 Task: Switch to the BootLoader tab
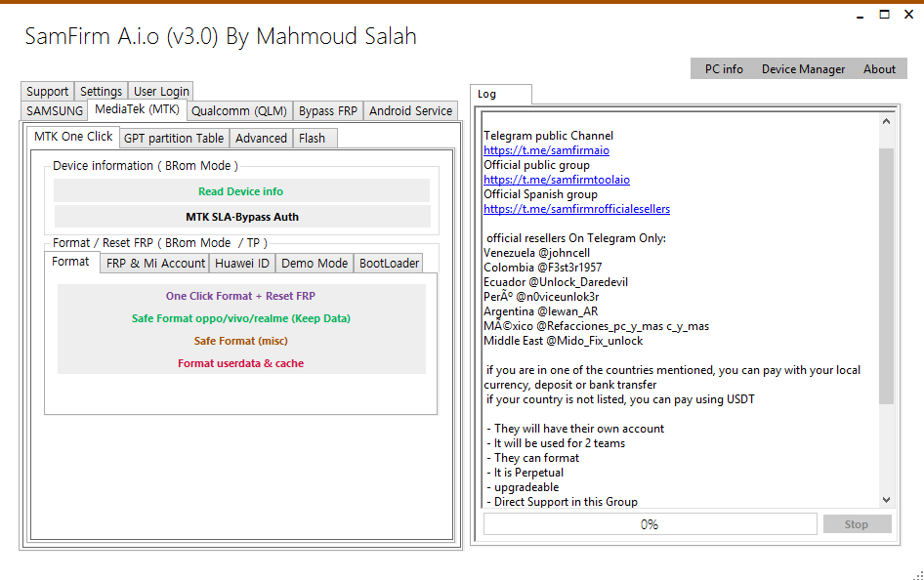389,264
